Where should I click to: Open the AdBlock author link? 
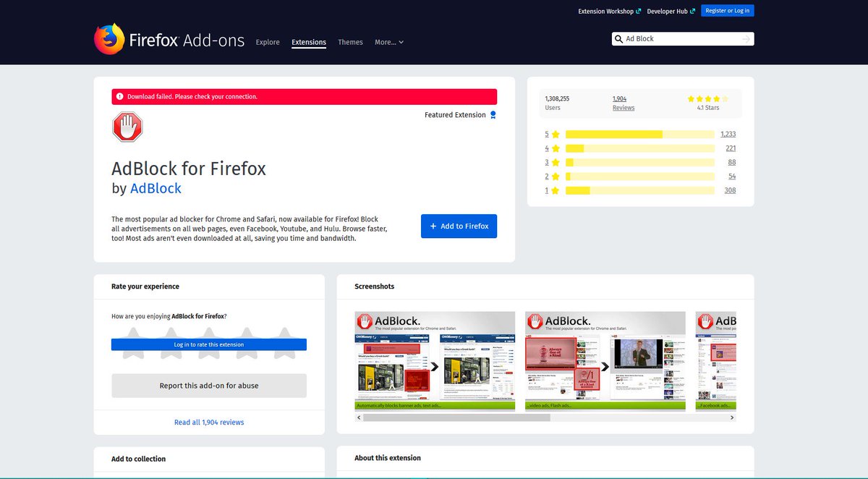[156, 188]
